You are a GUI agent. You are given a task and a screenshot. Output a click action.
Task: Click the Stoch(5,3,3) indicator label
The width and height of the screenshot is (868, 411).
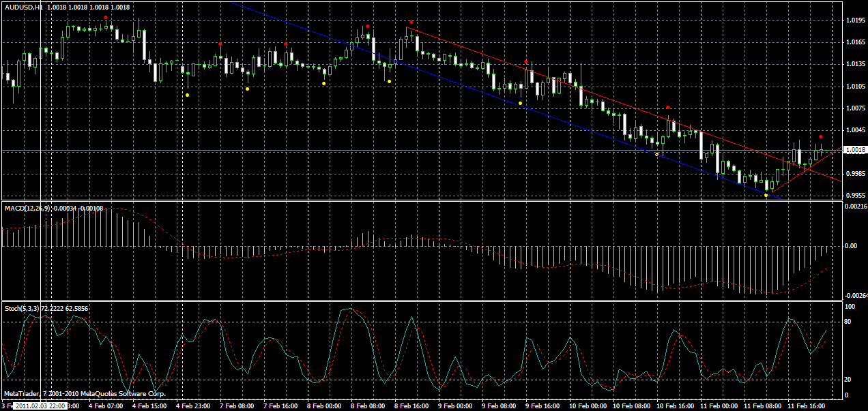pos(24,308)
